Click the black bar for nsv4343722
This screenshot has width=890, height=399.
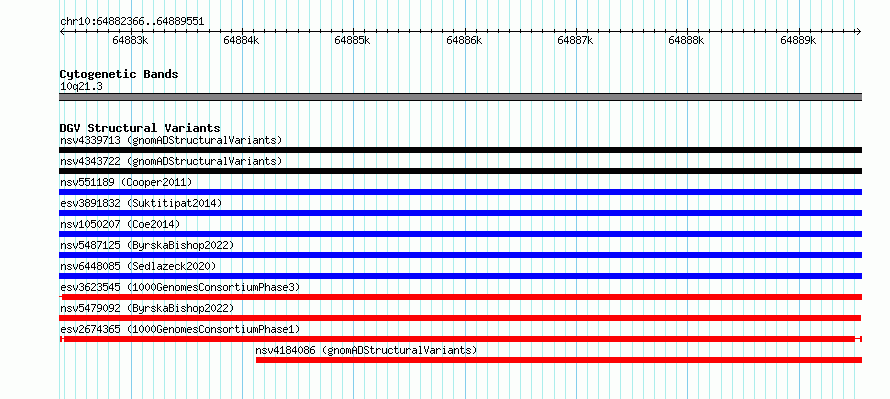pos(460,171)
